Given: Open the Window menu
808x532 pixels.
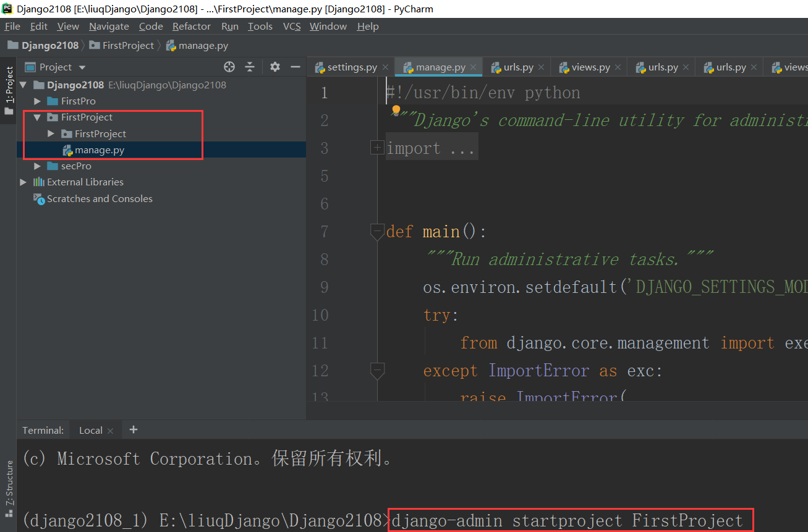Looking at the screenshot, I should tap(328, 26).
